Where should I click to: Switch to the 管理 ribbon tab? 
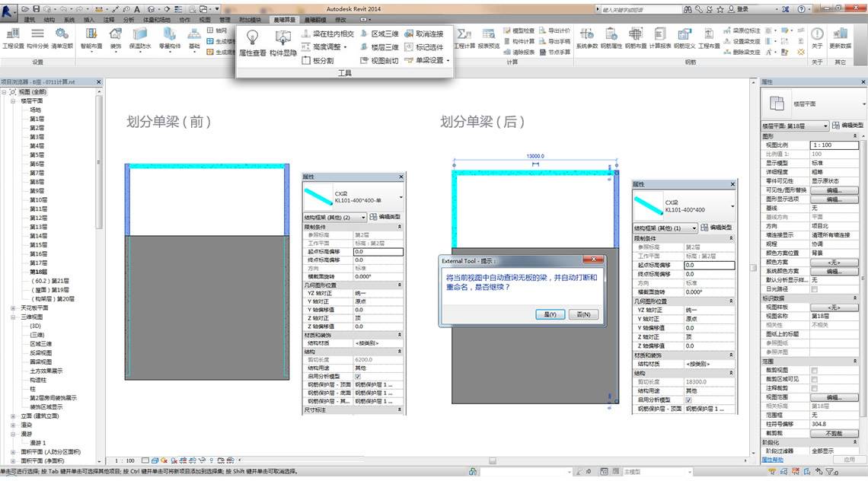point(225,19)
